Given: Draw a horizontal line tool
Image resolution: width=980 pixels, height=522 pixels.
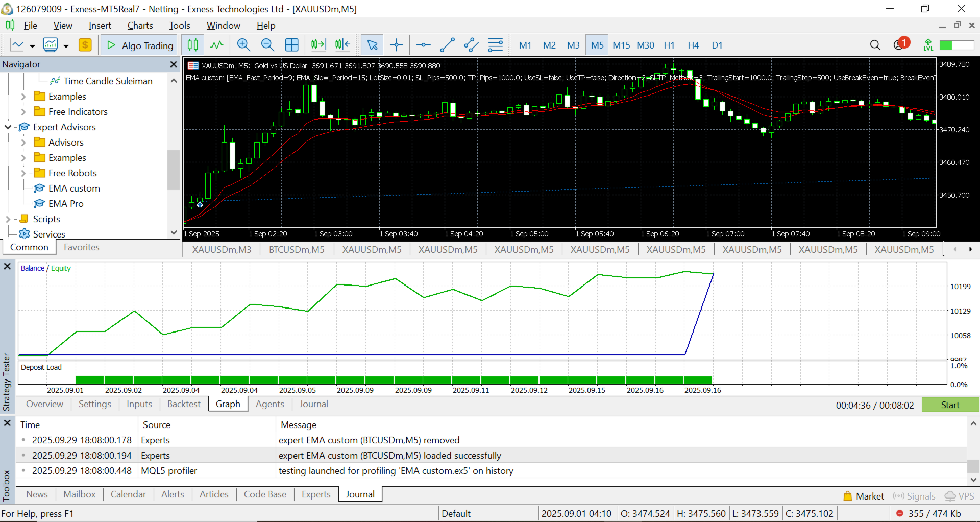Looking at the screenshot, I should click(x=423, y=45).
